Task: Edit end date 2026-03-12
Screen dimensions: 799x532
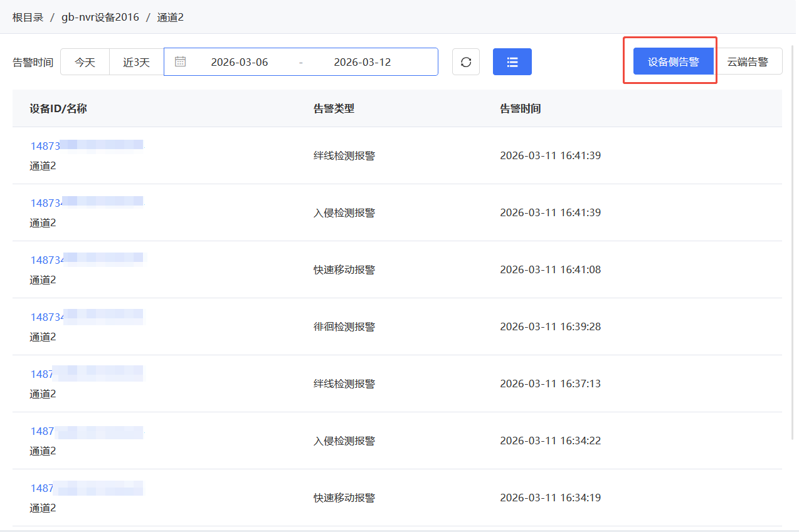Action: [x=362, y=62]
